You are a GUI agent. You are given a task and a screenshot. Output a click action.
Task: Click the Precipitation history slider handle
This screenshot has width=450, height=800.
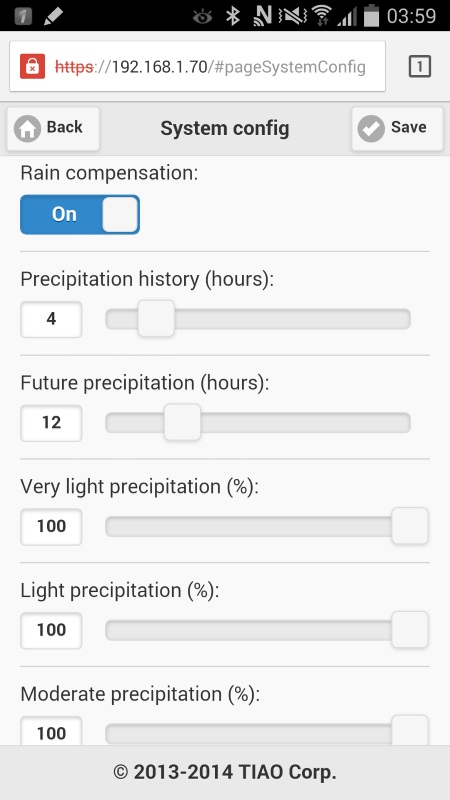[x=156, y=318]
